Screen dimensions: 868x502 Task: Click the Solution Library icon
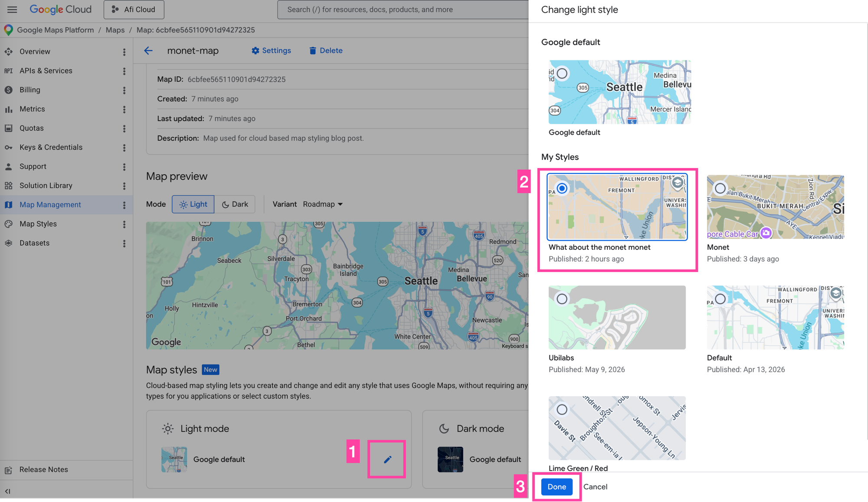tap(9, 185)
